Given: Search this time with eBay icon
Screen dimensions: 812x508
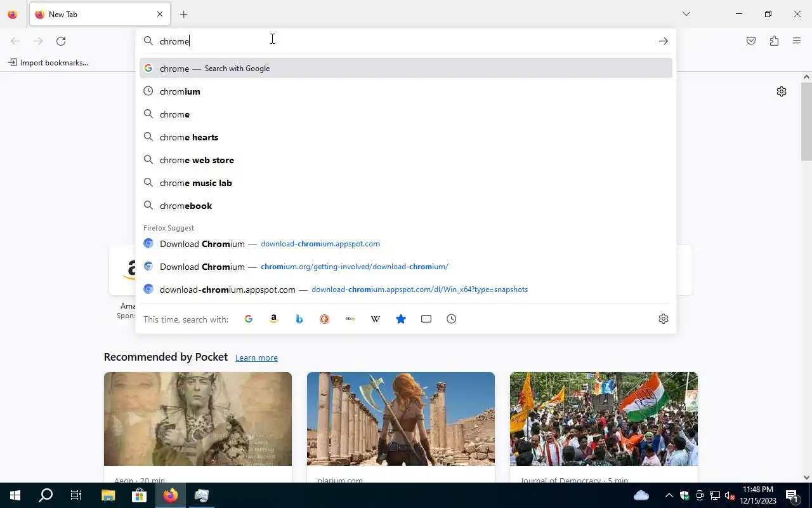Looking at the screenshot, I should (x=350, y=319).
